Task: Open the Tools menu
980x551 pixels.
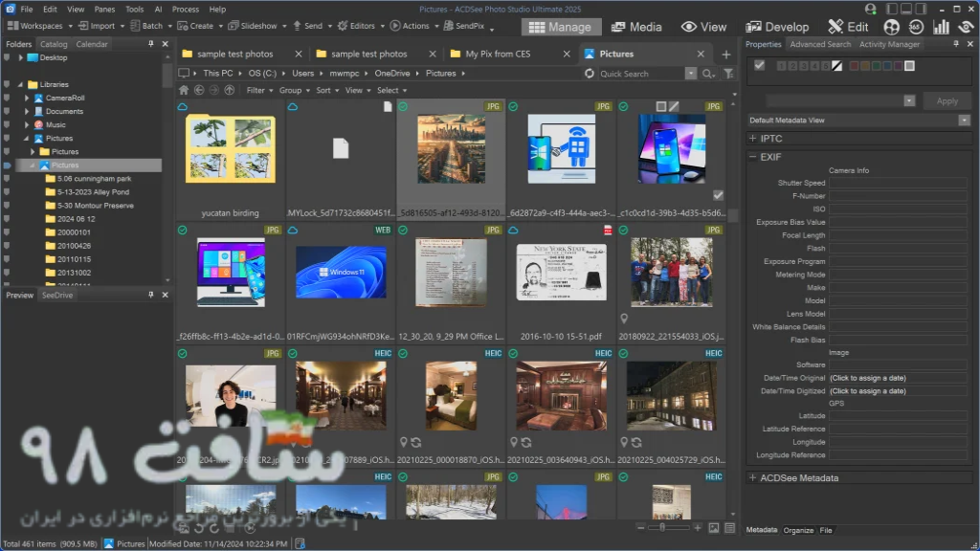Action: (134, 10)
